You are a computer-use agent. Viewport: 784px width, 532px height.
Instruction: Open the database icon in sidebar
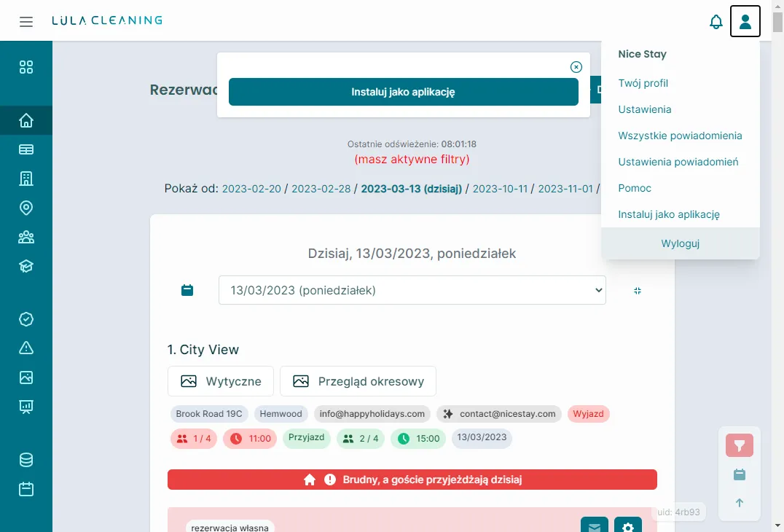(26, 460)
